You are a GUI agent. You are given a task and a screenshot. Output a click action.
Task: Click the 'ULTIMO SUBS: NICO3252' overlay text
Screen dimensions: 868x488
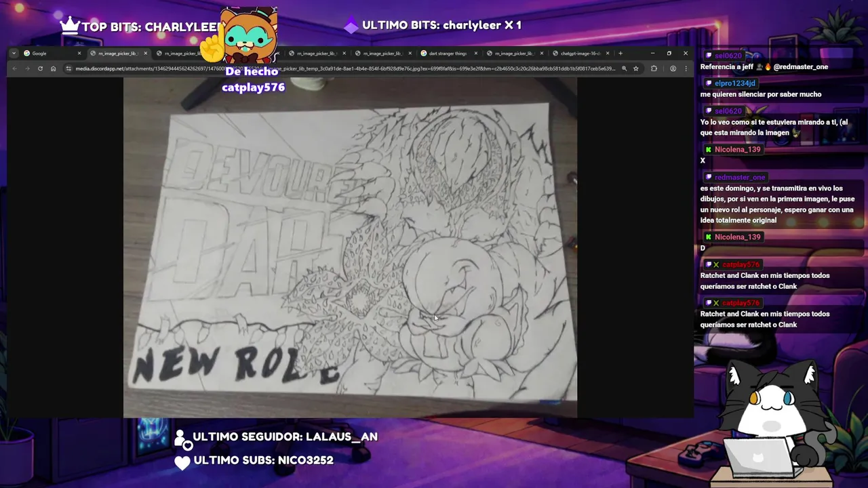coord(263,460)
